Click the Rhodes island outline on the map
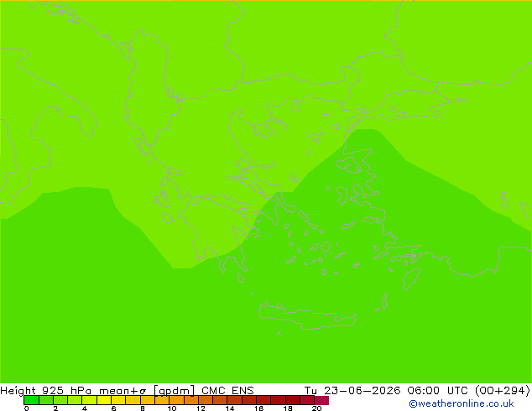 click(x=411, y=278)
